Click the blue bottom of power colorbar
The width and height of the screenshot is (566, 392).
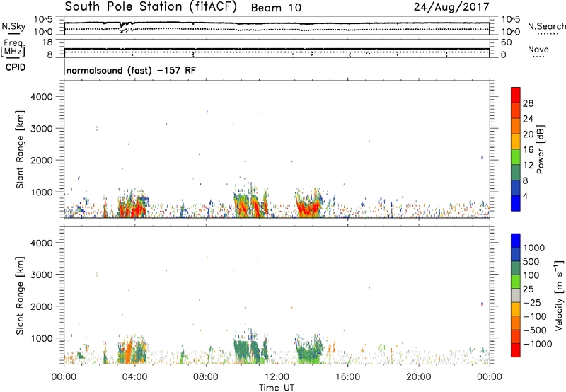(516, 203)
